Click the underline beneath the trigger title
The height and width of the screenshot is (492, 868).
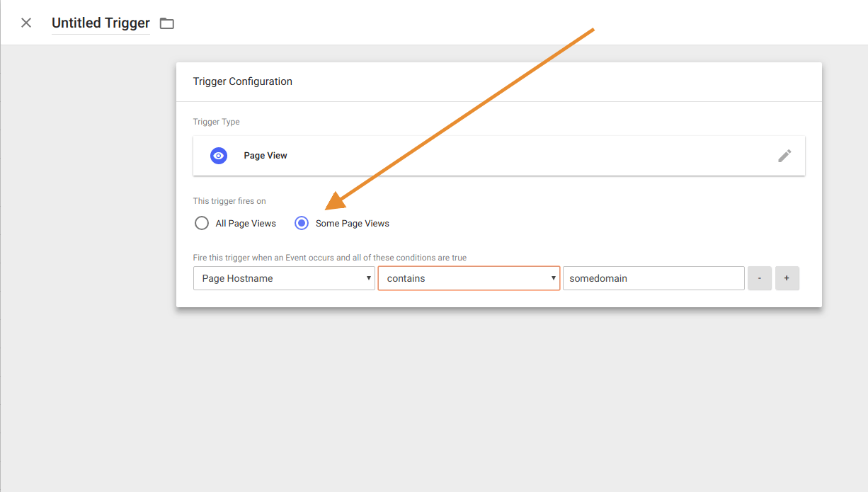coord(101,32)
